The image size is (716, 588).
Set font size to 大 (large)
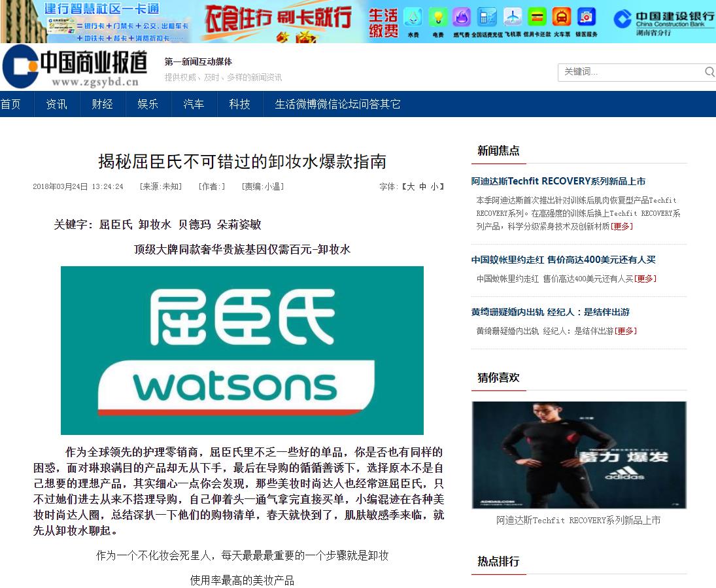[411, 186]
